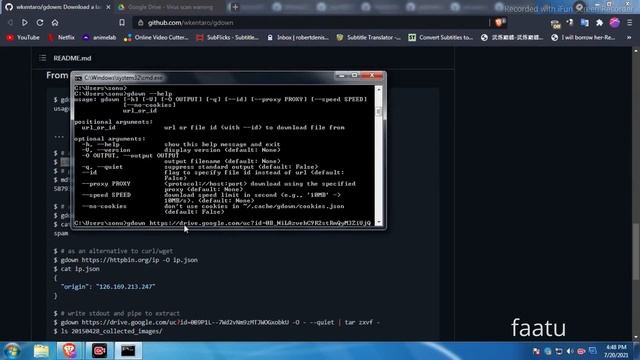This screenshot has height=360, width=640.
Task: Bookmark the current page
Action: [x=122, y=23]
